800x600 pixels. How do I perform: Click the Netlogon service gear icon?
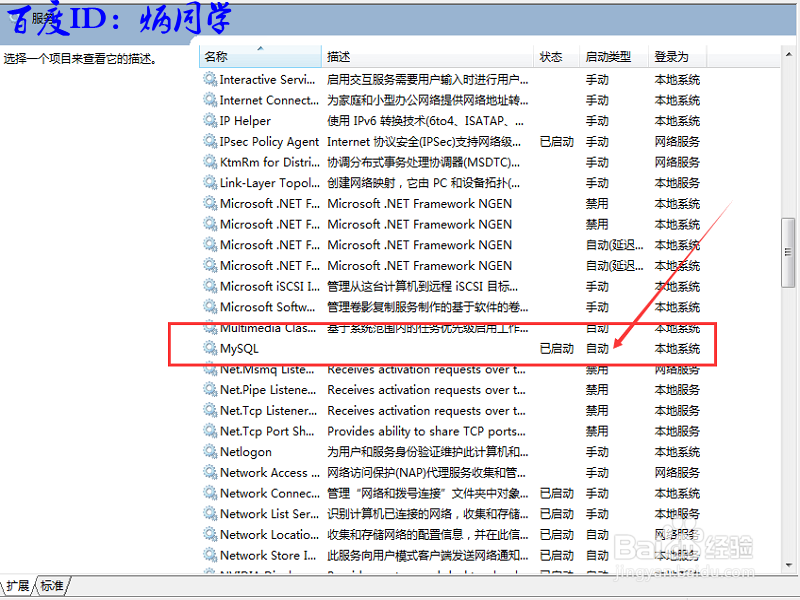211,451
